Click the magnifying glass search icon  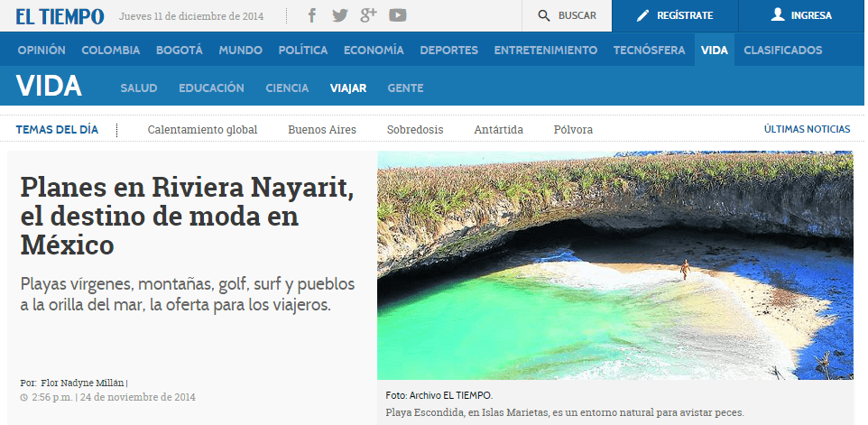[x=544, y=16]
